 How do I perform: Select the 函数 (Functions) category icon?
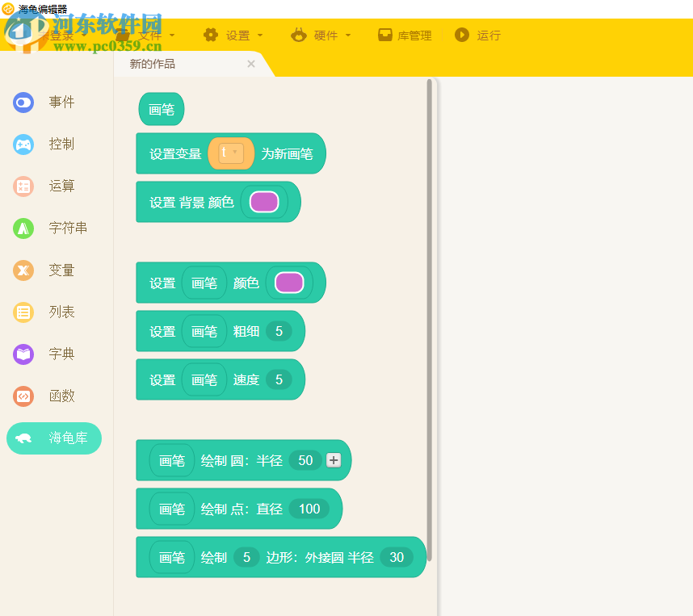point(23,396)
